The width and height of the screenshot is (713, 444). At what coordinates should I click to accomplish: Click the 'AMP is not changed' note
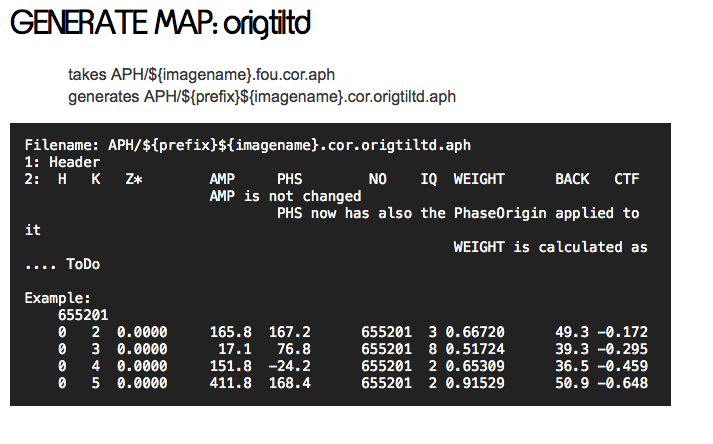285,196
